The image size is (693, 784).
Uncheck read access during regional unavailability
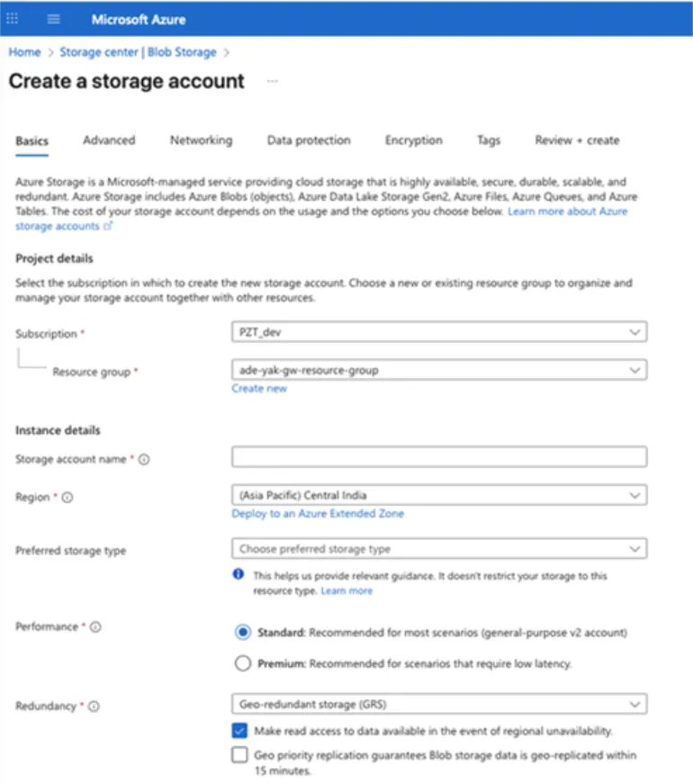239,731
